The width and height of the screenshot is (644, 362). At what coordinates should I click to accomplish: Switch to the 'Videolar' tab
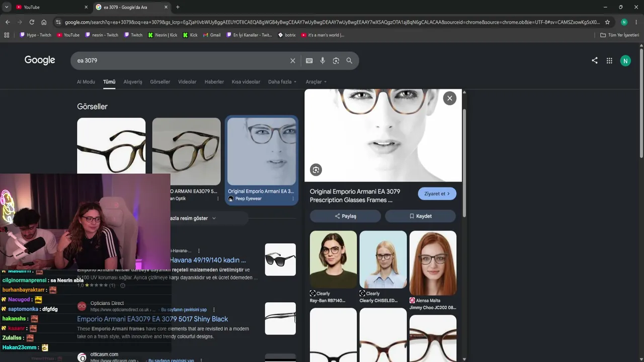[x=187, y=82]
